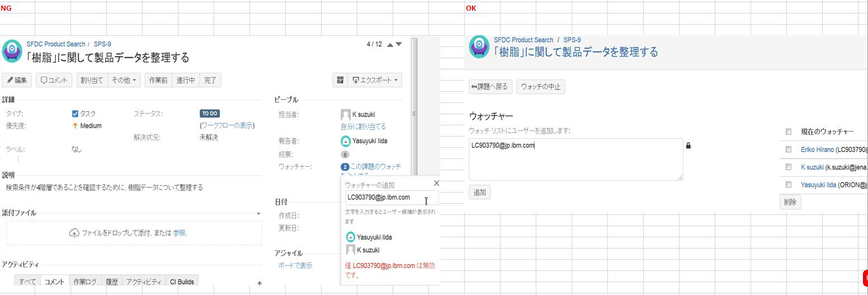Click the Medium priority arrow icon

pos(75,126)
